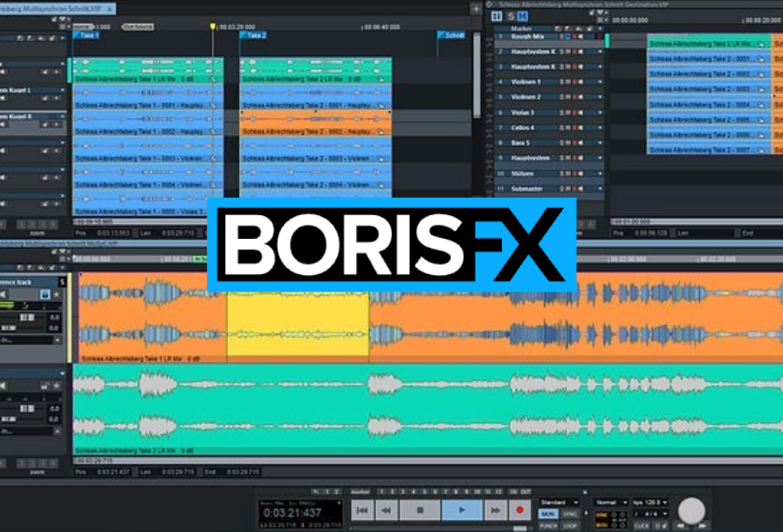Jump to start with the transport skip-back button
This screenshot has height=532, width=783.
tap(362, 510)
